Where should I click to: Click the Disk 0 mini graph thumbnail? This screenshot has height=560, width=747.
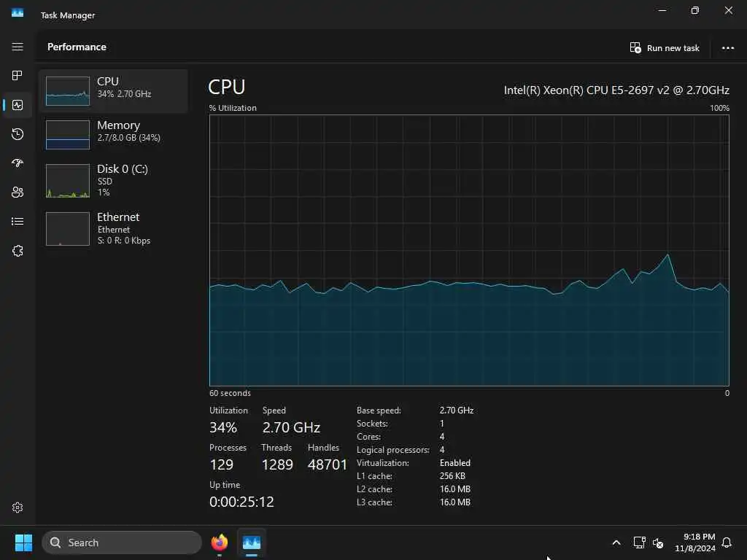click(68, 181)
